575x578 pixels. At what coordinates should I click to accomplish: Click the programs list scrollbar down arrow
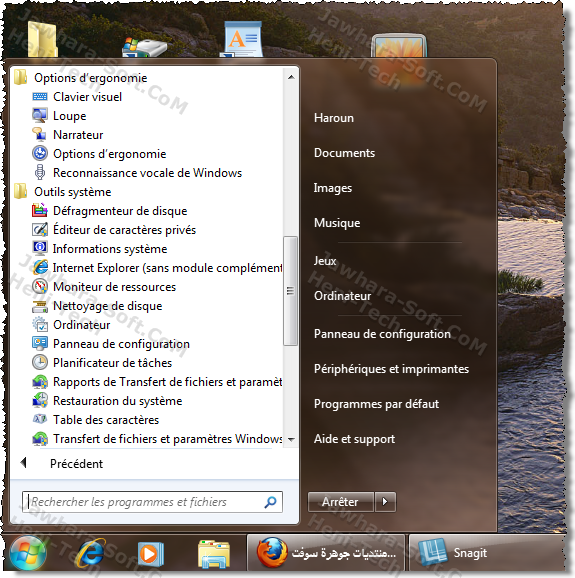[291, 439]
